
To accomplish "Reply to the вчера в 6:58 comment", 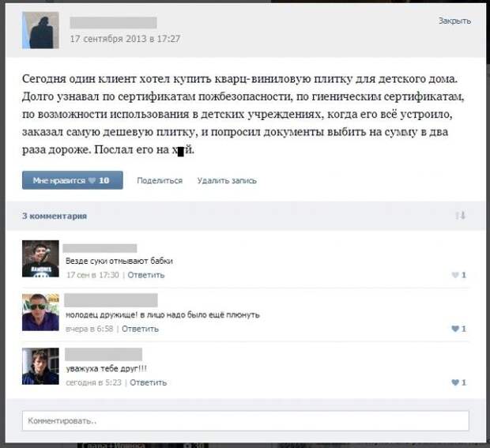I will click(x=140, y=329).
